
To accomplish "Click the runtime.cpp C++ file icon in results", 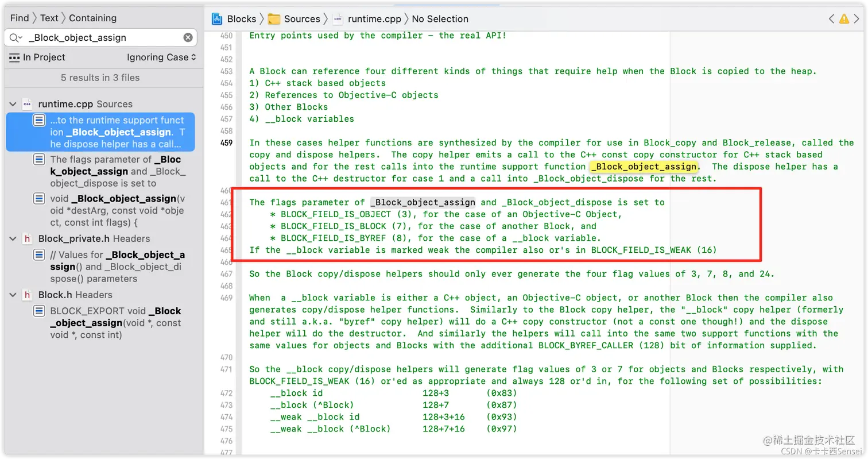I will pyautogui.click(x=27, y=105).
